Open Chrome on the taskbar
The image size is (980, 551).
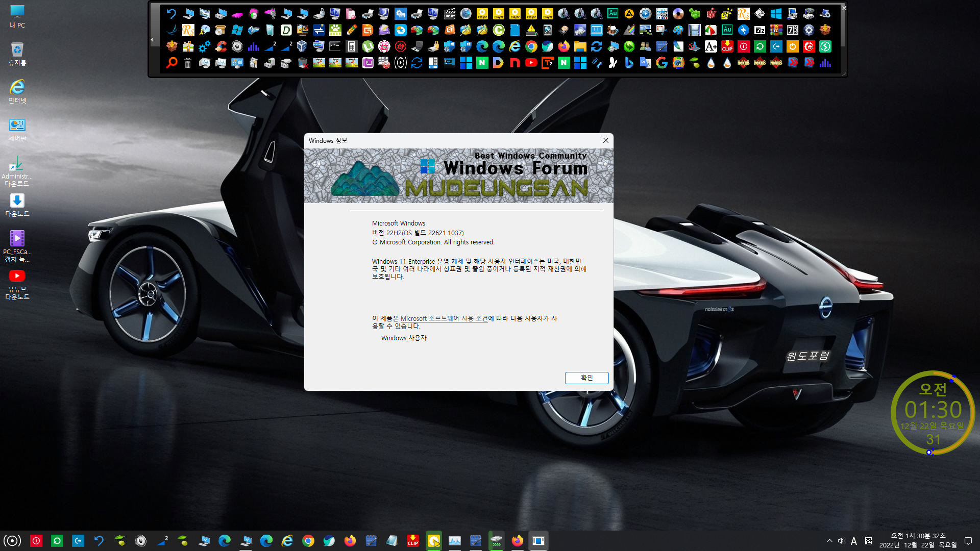point(308,541)
